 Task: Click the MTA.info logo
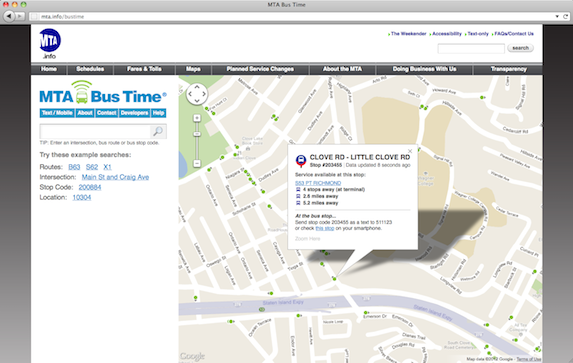50,44
